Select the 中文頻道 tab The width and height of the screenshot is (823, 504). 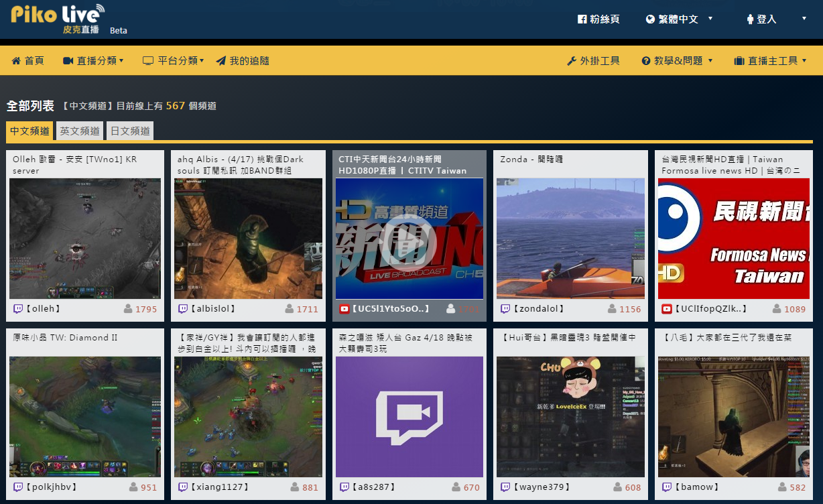[x=29, y=131]
